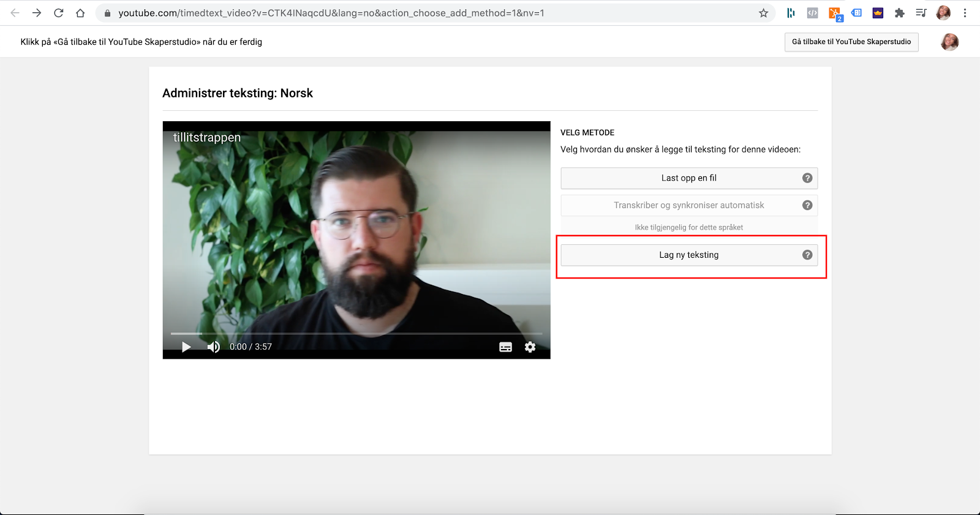Open the browser home page
The image size is (980, 515).
coord(80,13)
